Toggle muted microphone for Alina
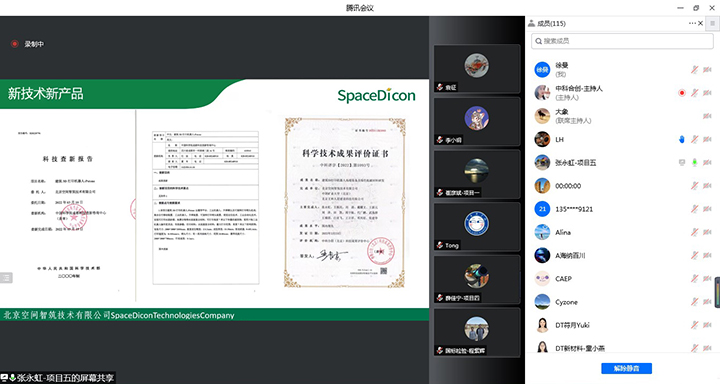 click(694, 232)
